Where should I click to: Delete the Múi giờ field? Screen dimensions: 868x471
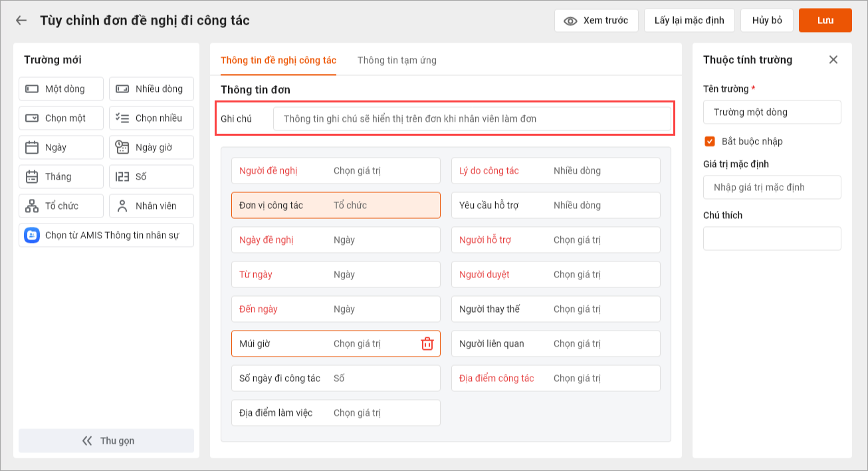(x=427, y=344)
